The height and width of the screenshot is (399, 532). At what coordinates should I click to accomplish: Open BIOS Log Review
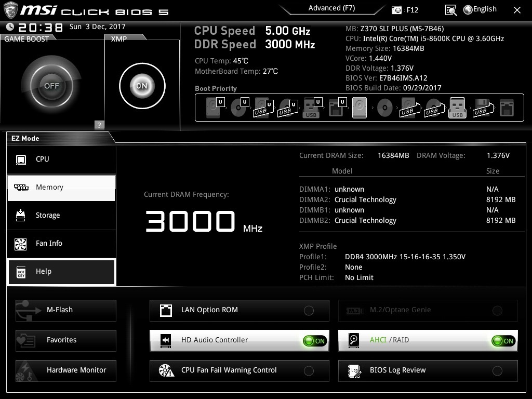pyautogui.click(x=428, y=370)
